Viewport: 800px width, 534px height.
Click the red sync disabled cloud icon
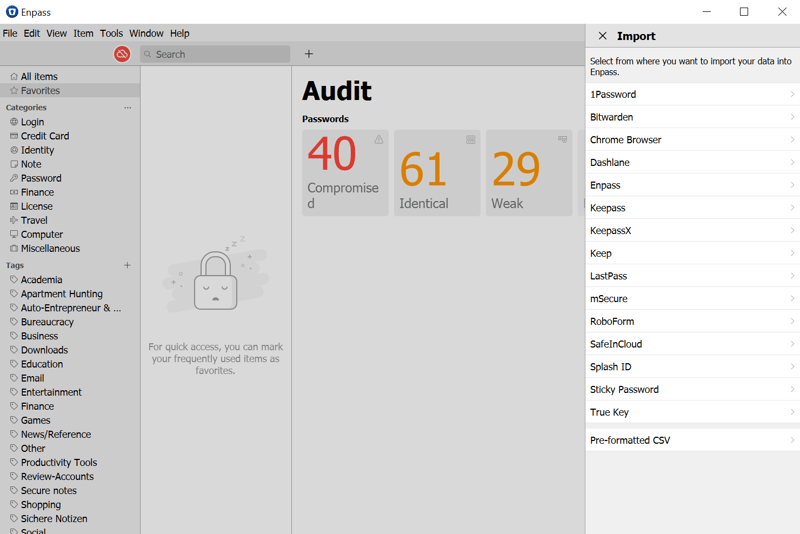tap(122, 54)
